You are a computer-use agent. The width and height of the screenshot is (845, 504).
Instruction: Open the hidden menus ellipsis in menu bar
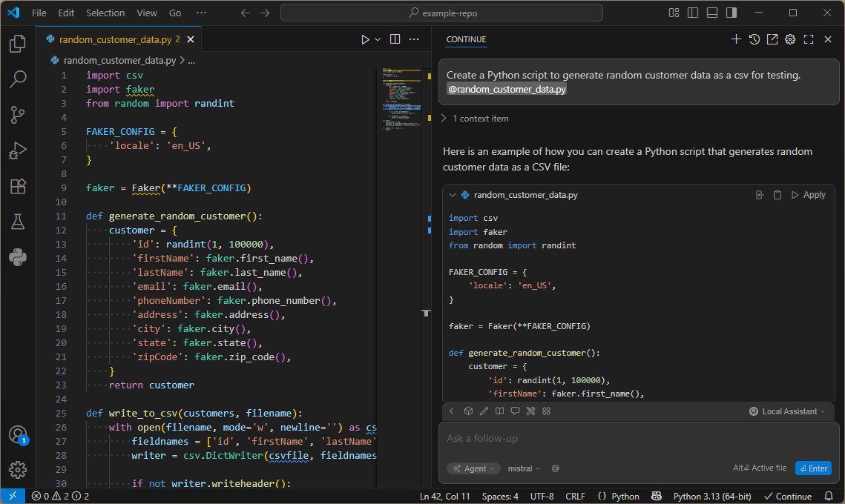pyautogui.click(x=201, y=13)
